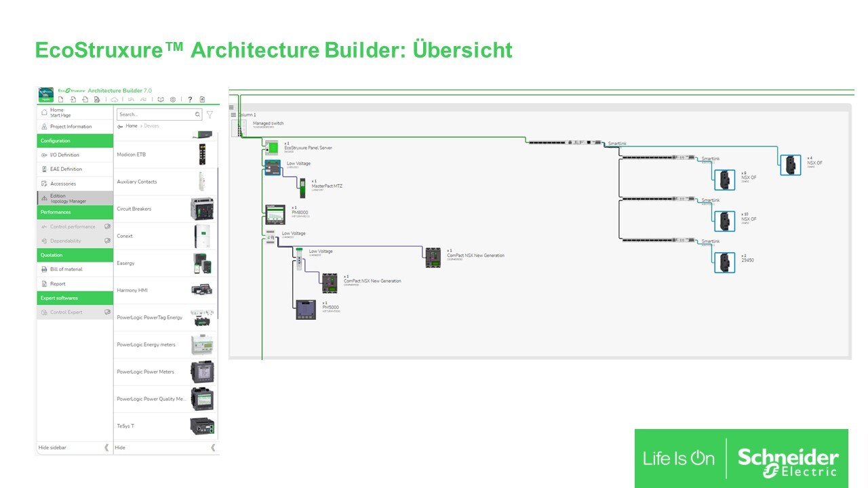The image size is (868, 488).
Task: Select the EcoStruxure Panel Server device
Action: 271,148
